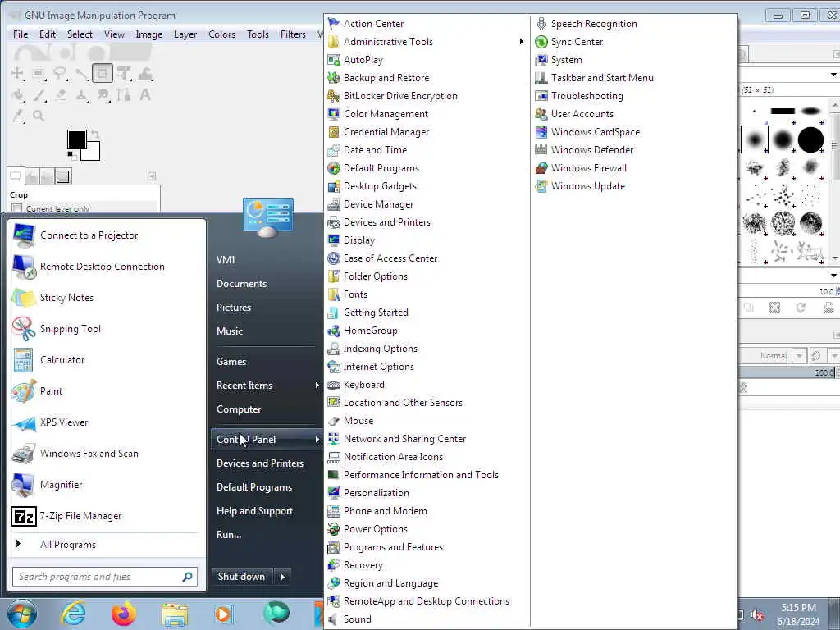
Task: Click the Windows Start orb
Action: 22,614
